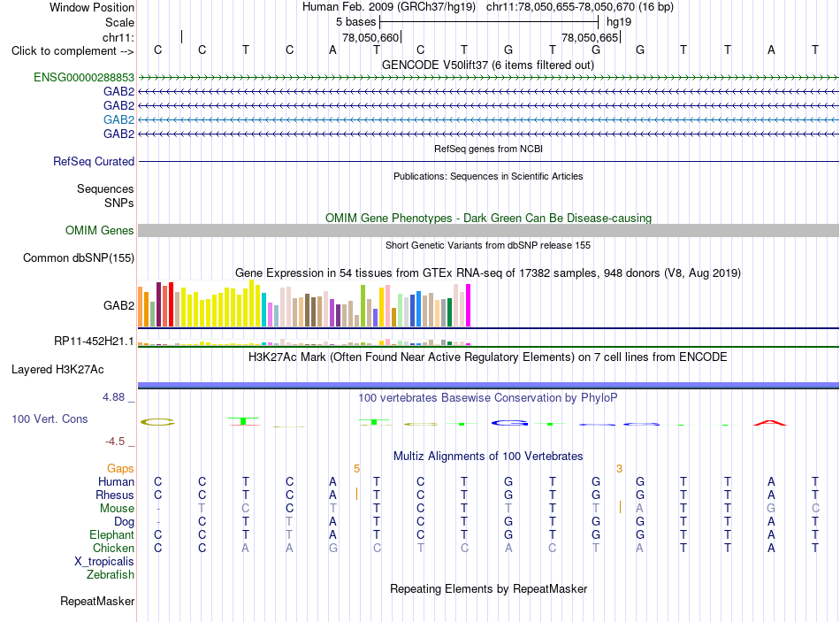Click the Window Position label
840x622 pixels.
pyautogui.click(x=92, y=7)
